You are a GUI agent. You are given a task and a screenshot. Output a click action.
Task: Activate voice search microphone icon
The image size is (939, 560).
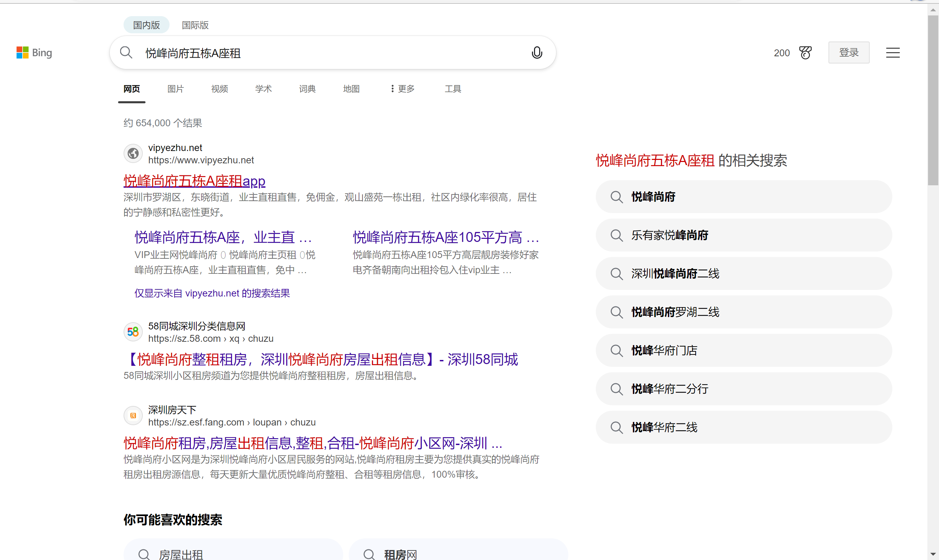537,53
